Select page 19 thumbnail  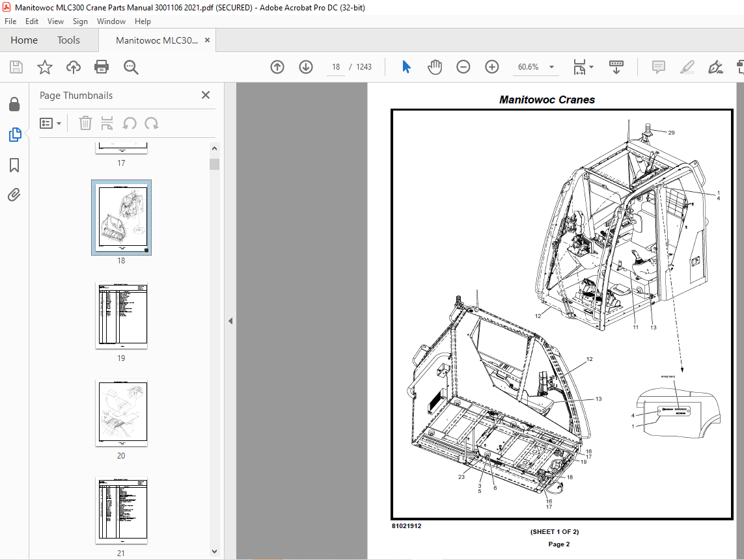[122, 315]
